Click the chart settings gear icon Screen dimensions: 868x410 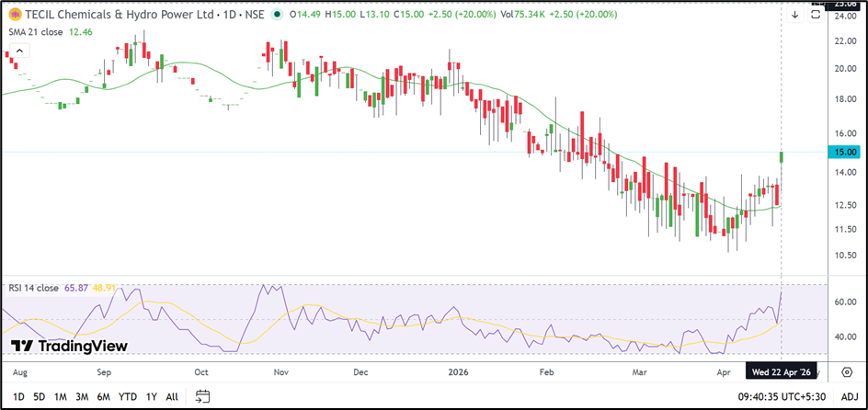coord(845,372)
